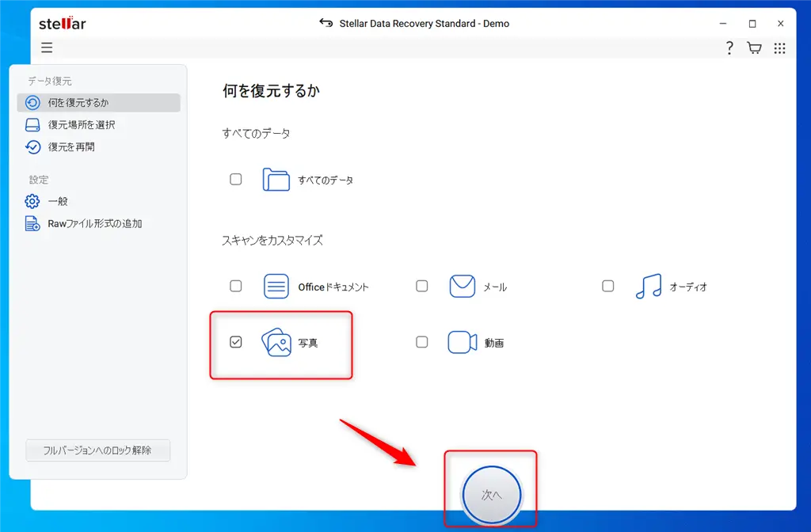Screen dimensions: 811x532
Task: Open the shopping cart icon
Action: click(754, 47)
